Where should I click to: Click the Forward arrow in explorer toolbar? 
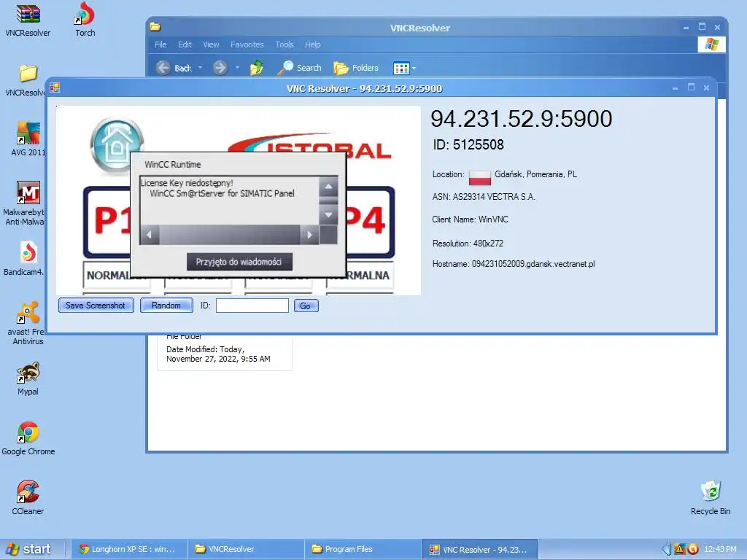click(220, 68)
